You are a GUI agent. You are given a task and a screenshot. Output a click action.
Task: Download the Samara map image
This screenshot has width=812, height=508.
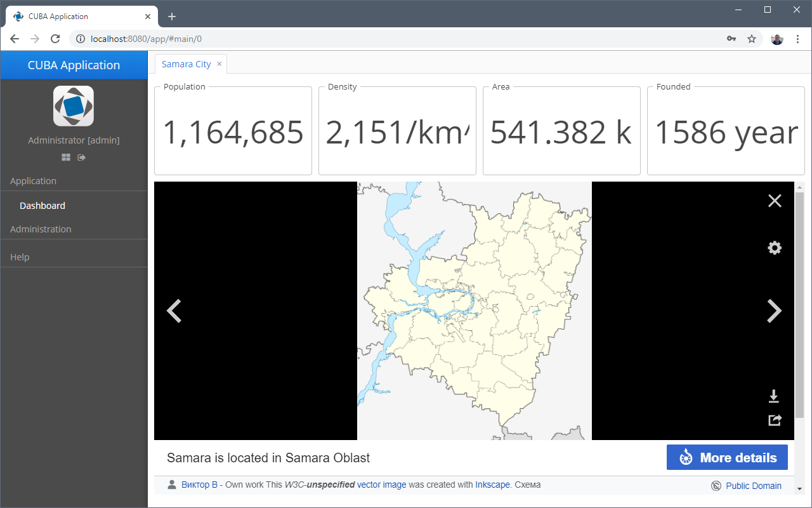tap(774, 397)
